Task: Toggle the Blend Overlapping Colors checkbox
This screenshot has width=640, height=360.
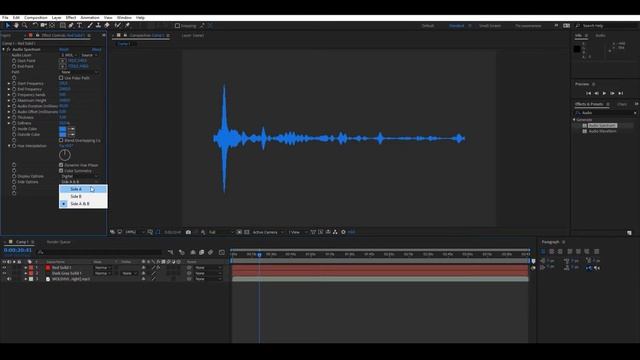Action: click(x=61, y=140)
